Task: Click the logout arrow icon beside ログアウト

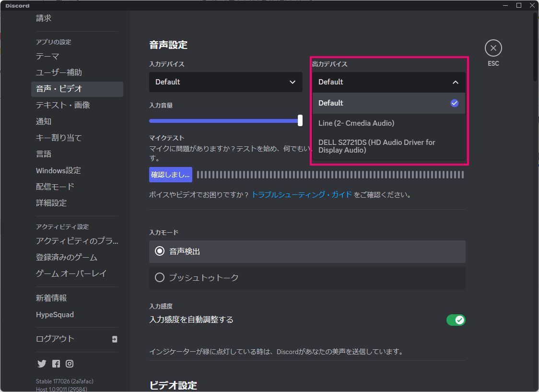Action: pos(115,339)
